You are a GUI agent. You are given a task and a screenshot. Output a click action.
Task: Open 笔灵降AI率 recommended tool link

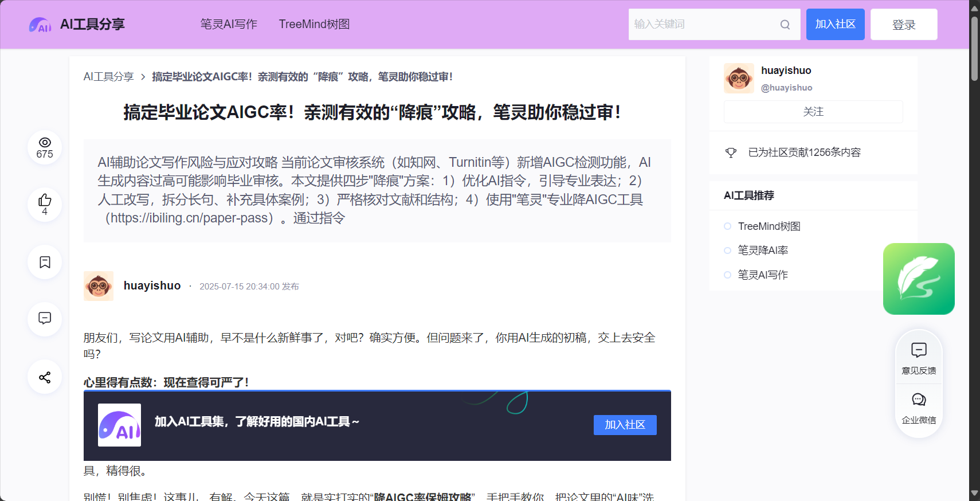[763, 250]
